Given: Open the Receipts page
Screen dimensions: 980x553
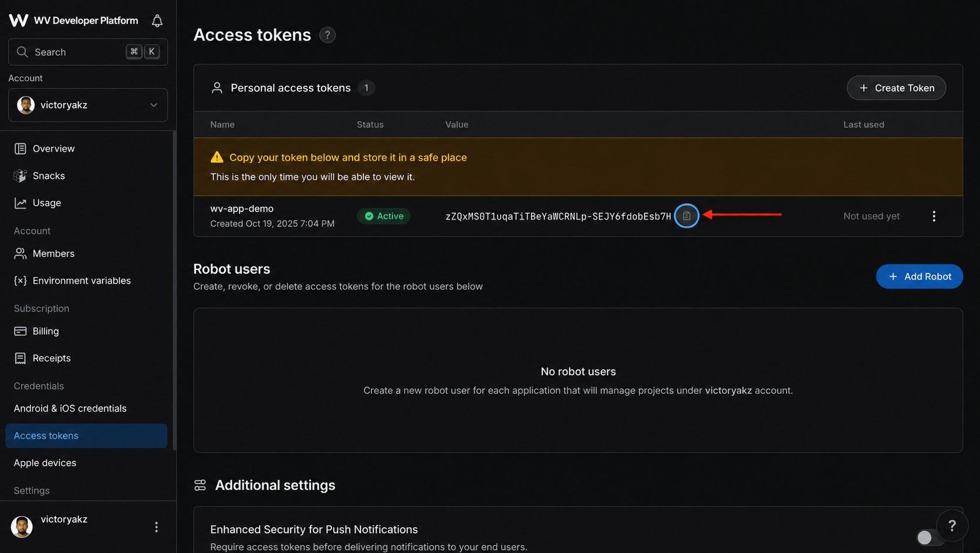Looking at the screenshot, I should [52, 358].
